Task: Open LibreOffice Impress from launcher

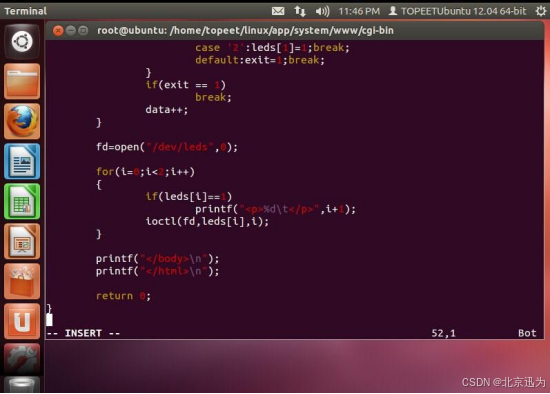Action: coord(22,241)
